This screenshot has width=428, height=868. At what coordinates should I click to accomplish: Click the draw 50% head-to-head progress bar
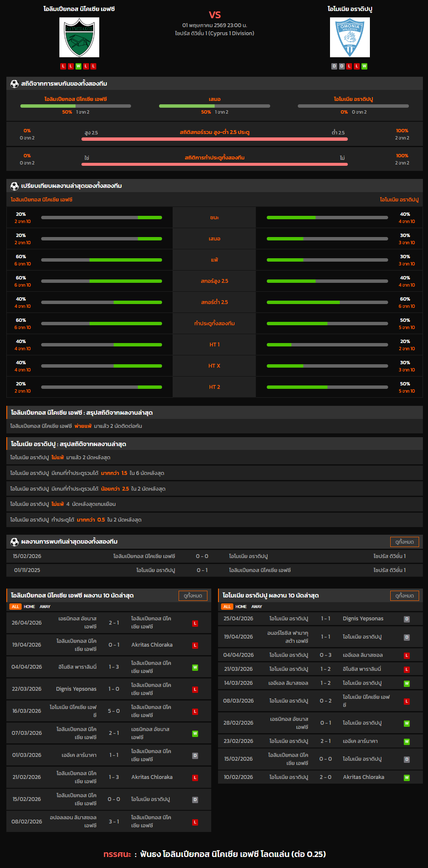coord(215,106)
